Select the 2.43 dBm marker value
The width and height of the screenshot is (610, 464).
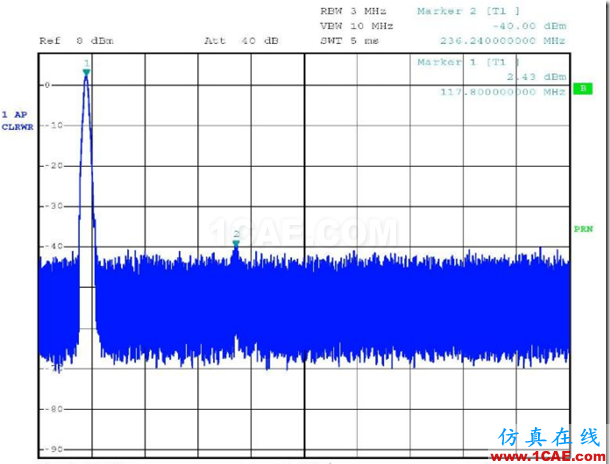536,77
